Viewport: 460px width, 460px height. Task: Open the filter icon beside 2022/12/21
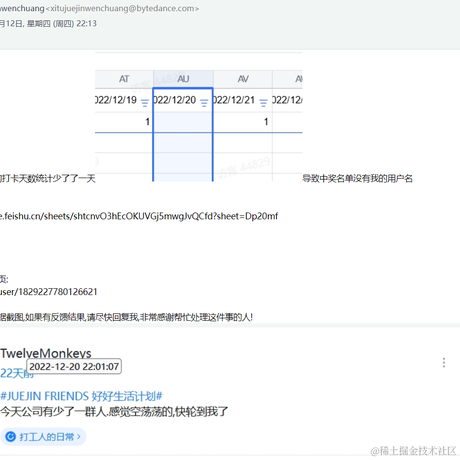263,103
